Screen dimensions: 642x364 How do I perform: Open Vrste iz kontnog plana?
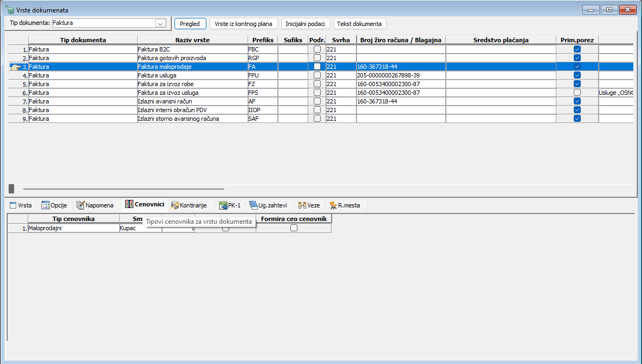244,24
